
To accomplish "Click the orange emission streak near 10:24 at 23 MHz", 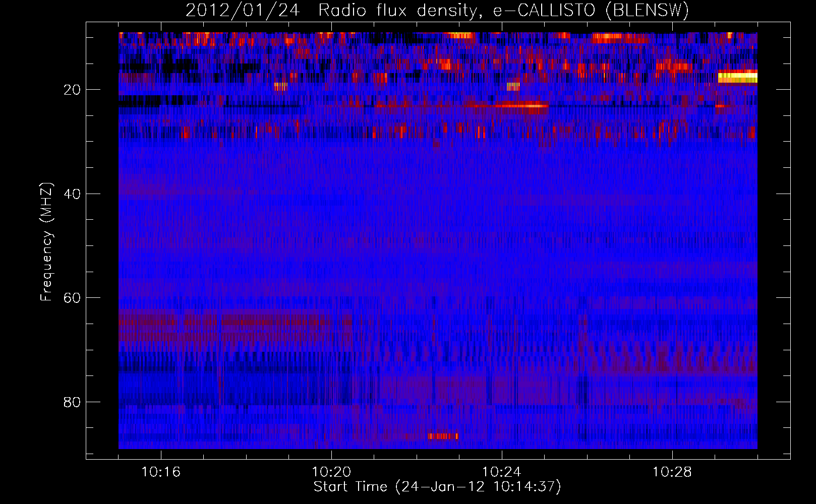I will (521, 105).
